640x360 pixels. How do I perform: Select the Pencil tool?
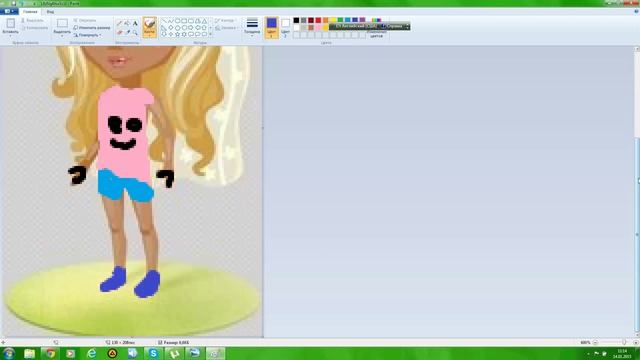[120, 23]
